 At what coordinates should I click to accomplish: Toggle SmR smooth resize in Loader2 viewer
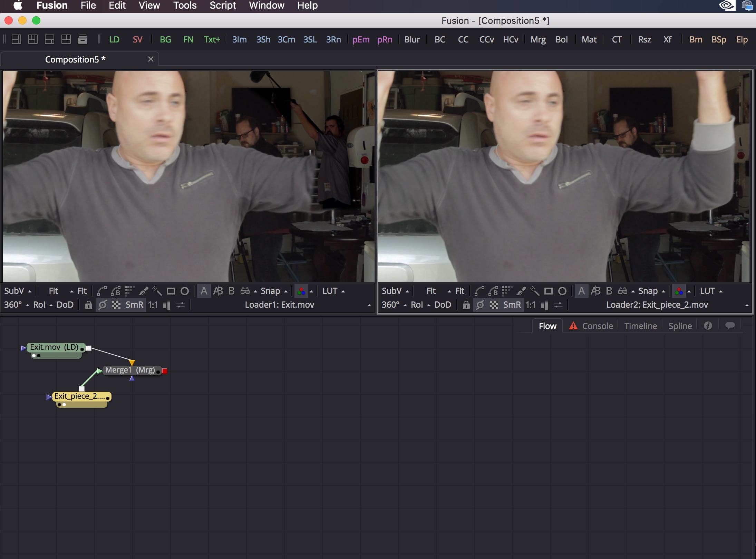[x=512, y=305]
